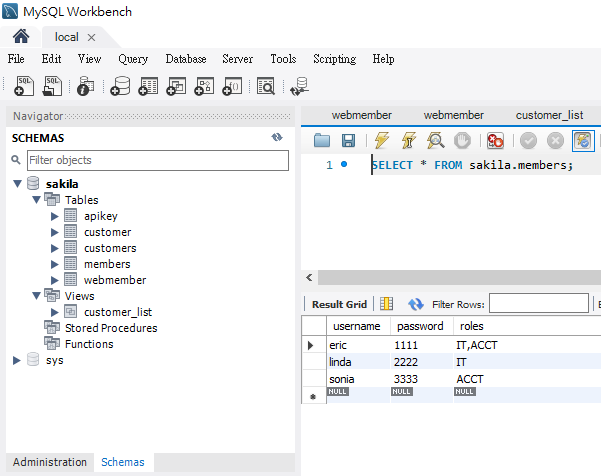This screenshot has width=601, height=476.
Task: Open the Query menu
Action: click(x=133, y=59)
